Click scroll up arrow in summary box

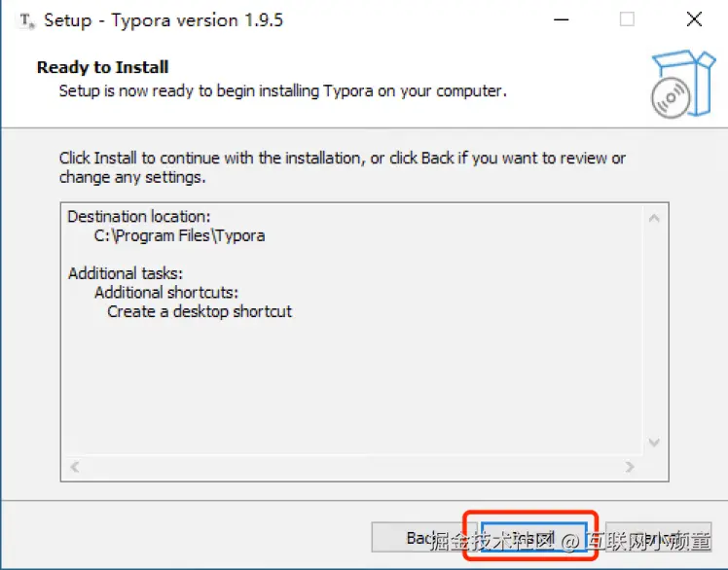[655, 217]
